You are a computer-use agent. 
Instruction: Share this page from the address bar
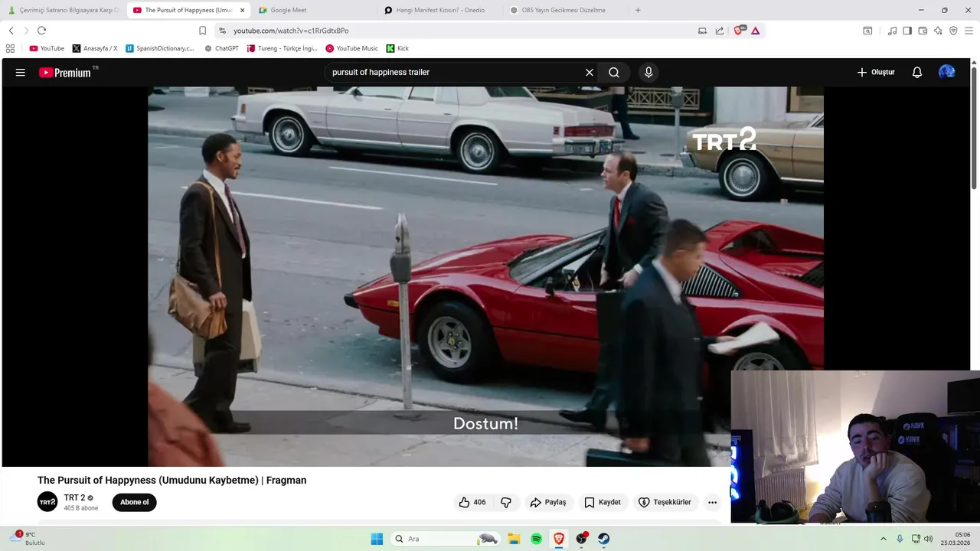[x=720, y=31]
